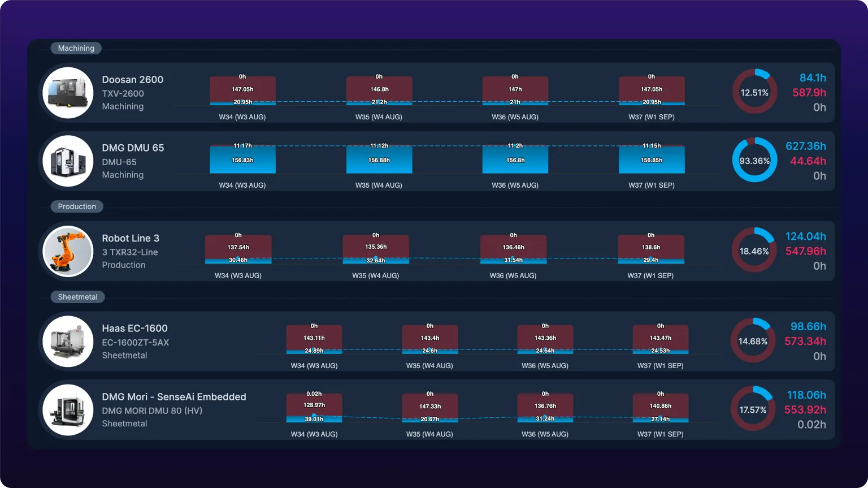This screenshot has height=488, width=868.
Task: Click the EC-1600ZT-5AX model label
Action: tap(136, 343)
